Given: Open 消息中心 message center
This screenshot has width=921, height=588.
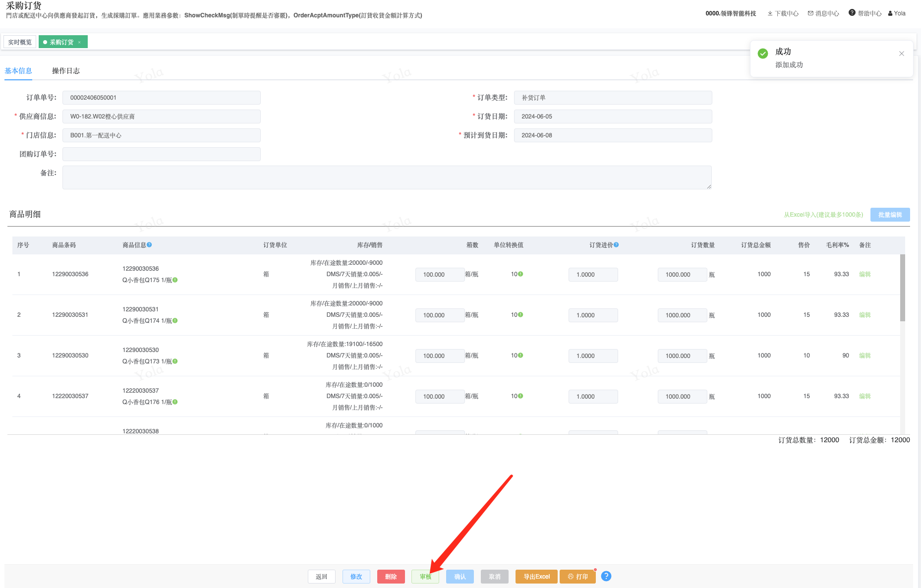Looking at the screenshot, I should pos(823,13).
